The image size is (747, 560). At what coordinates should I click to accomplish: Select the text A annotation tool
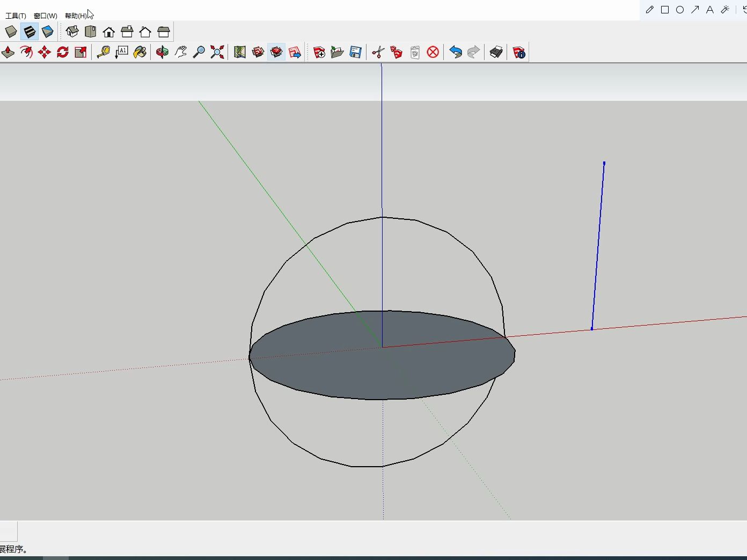pos(710,10)
